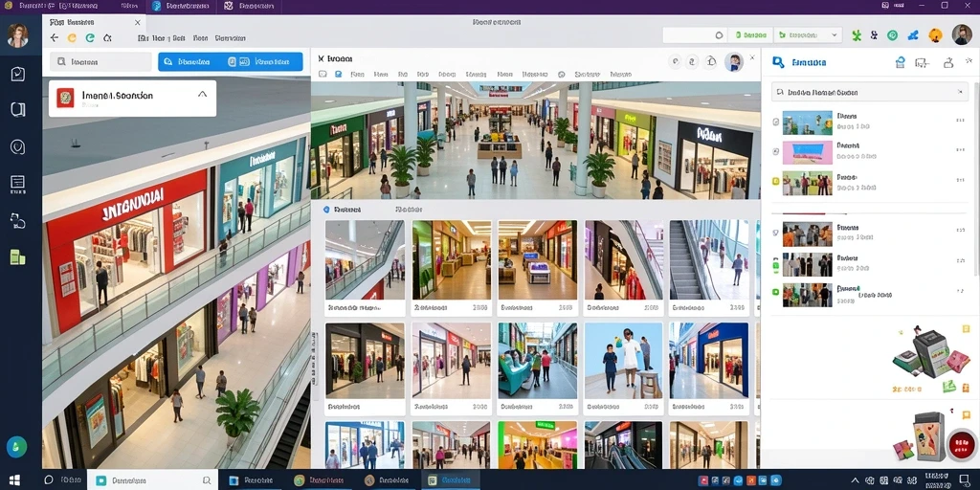Open the highlighted green-icon taskbar app
The height and width of the screenshot is (490, 980).
tap(452, 480)
